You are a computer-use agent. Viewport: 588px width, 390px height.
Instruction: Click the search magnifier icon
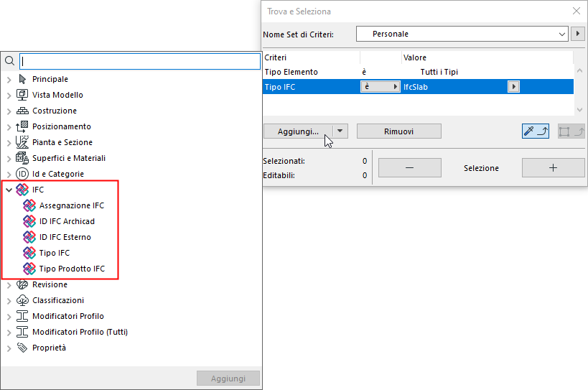click(10, 61)
